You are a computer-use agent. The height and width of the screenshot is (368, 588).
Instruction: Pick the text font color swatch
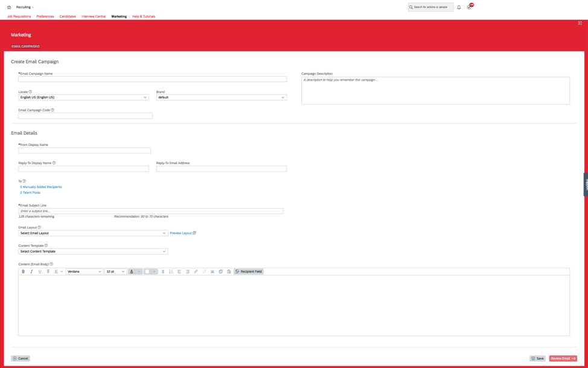point(132,271)
